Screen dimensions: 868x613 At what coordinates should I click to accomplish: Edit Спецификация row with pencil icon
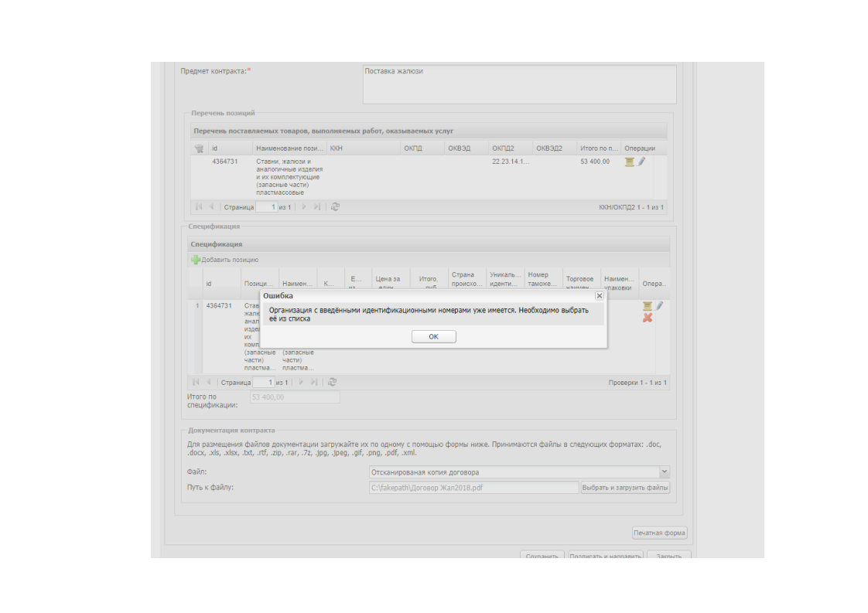coord(659,305)
